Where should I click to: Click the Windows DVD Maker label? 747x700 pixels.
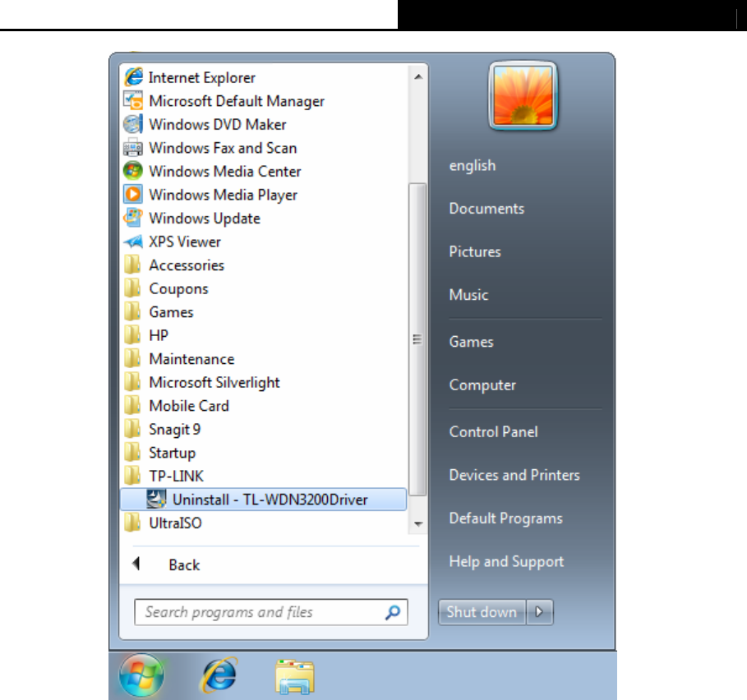(218, 124)
